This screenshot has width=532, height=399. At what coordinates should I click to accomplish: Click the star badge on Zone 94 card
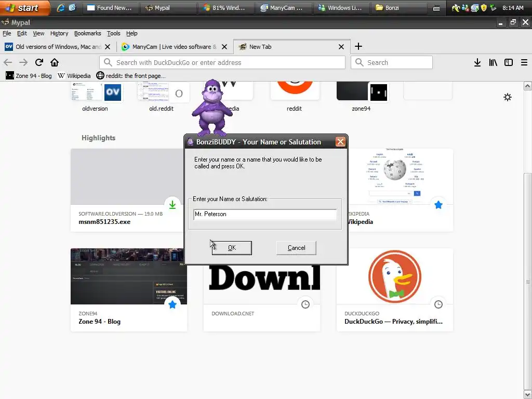click(x=172, y=304)
